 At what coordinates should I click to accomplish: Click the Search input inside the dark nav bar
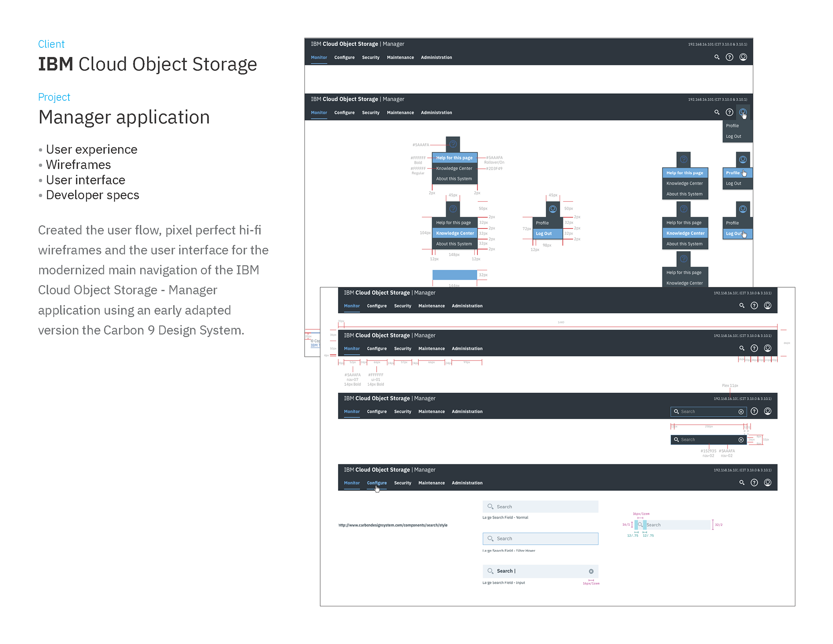(x=708, y=411)
